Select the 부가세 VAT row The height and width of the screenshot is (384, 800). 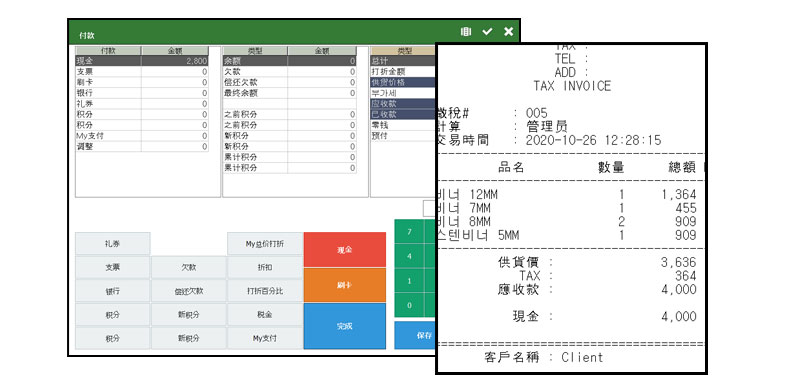[x=403, y=93]
